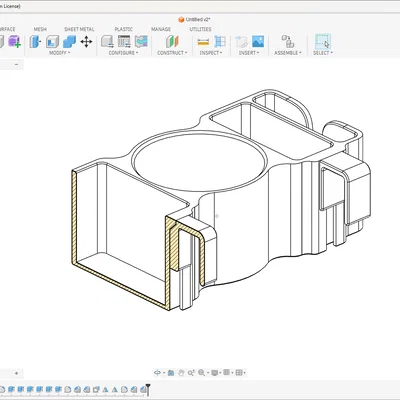Click the Inspect tool next to Measure

220,42
